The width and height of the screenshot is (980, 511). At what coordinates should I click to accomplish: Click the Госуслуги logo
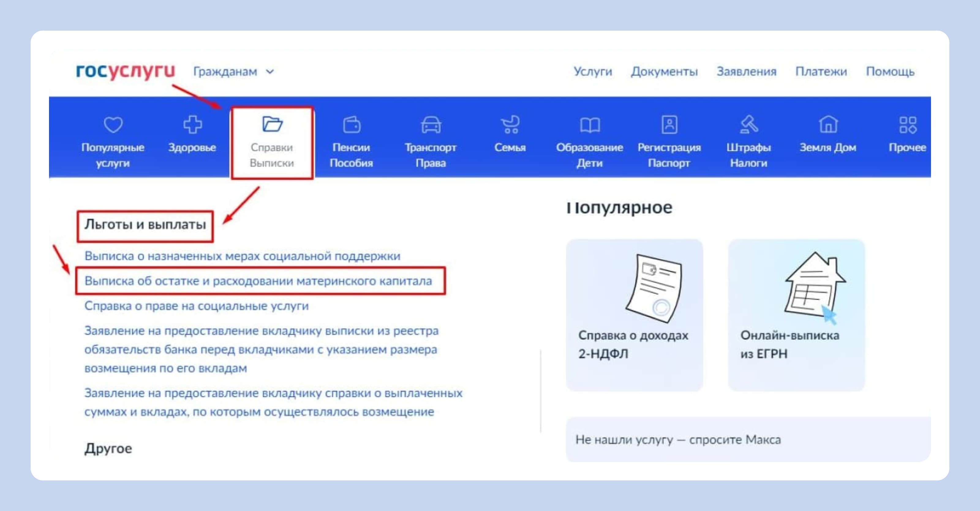(x=125, y=71)
